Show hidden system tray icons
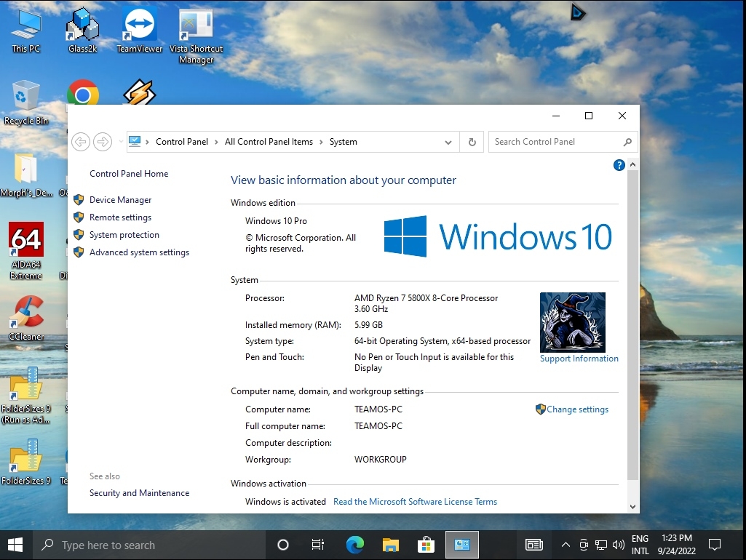746x560 pixels. 566,545
